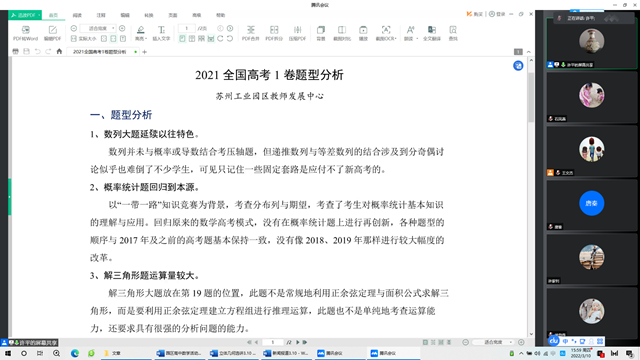Select the 唐秦 participant tile
This screenshot has width=640, height=360.
pyautogui.click(x=591, y=206)
